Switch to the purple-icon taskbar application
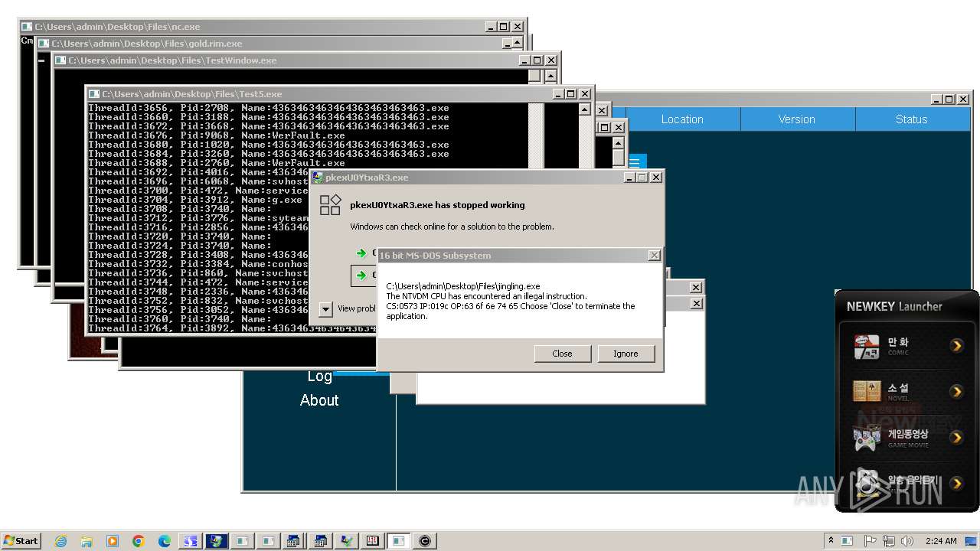 point(190,541)
